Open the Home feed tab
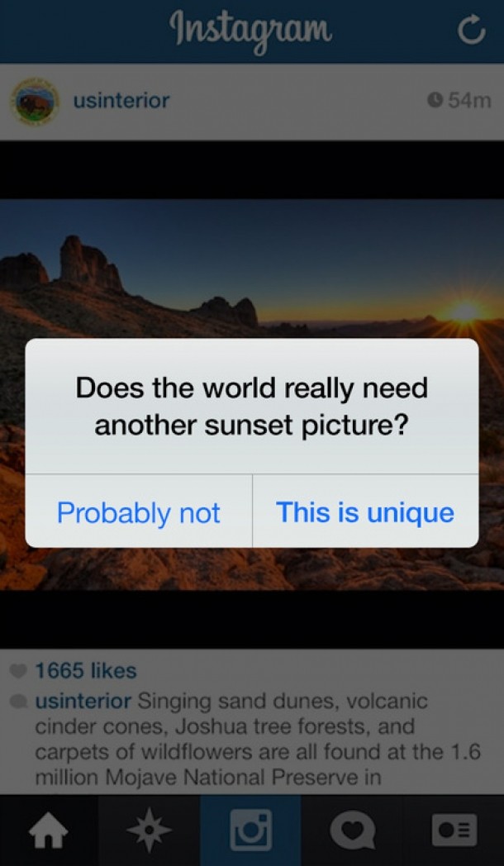The height and width of the screenshot is (866, 504). pos(49,830)
